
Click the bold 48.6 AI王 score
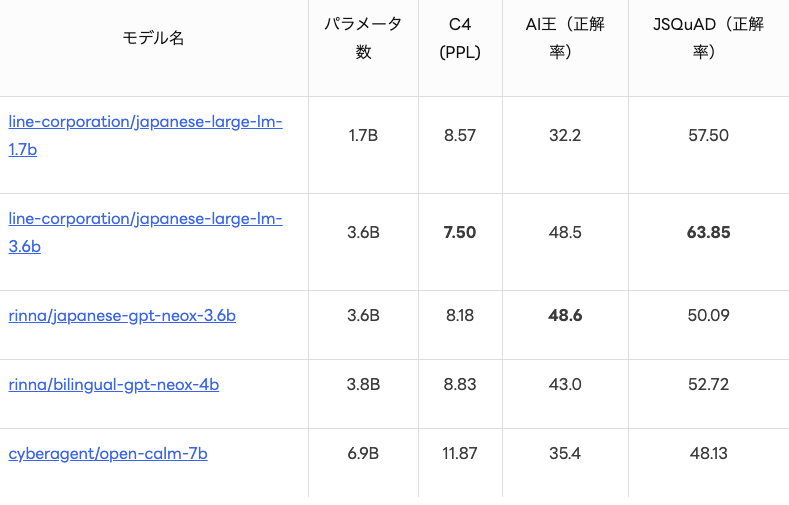[565, 316]
